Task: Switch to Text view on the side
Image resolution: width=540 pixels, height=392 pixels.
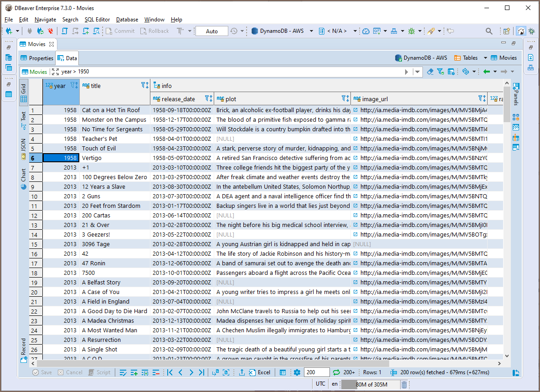Action: tap(24, 120)
